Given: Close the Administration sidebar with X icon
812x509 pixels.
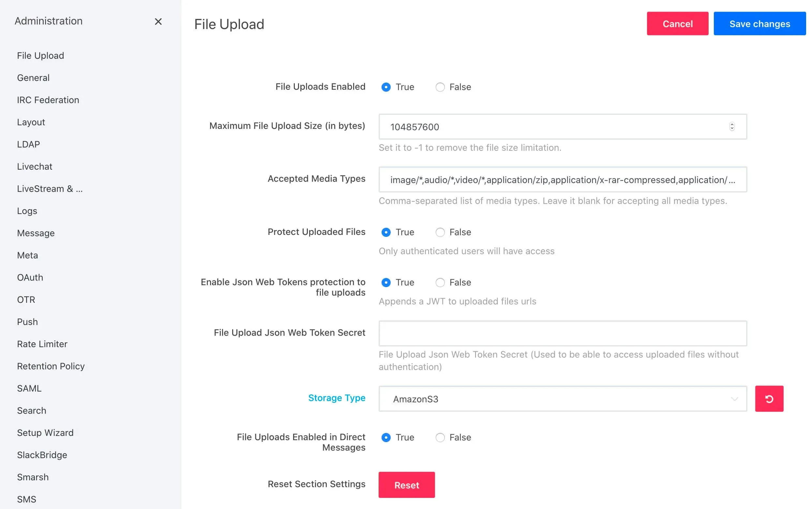Looking at the screenshot, I should [x=158, y=22].
